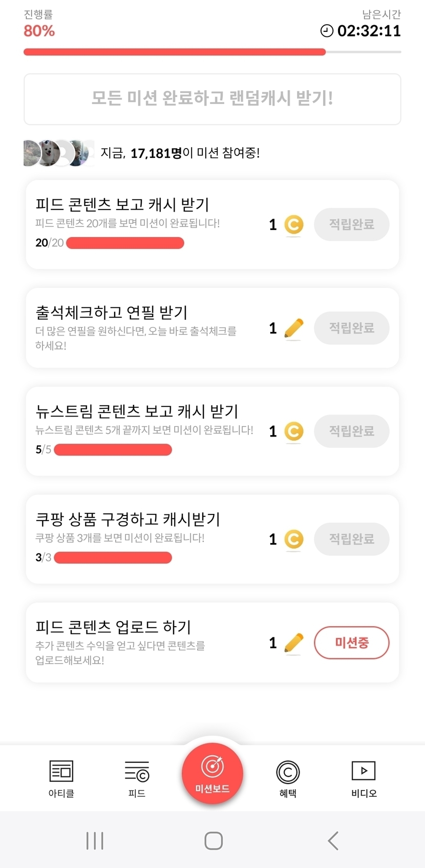
Task: Tap the Android recent apps button
Action: coord(95,841)
